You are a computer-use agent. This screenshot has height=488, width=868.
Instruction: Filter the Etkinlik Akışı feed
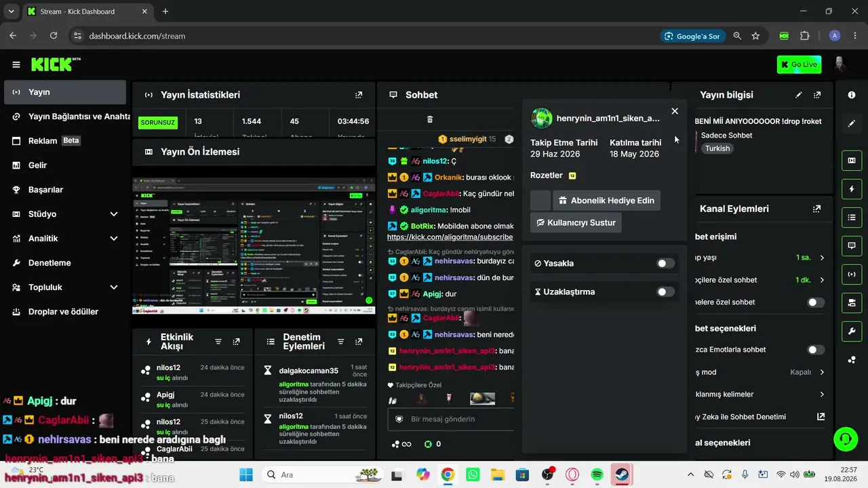[218, 342]
